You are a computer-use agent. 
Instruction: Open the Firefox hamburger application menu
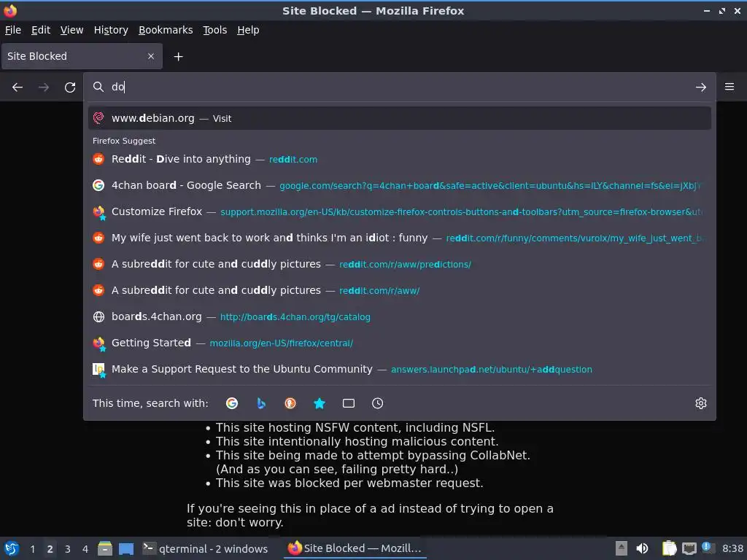729,87
